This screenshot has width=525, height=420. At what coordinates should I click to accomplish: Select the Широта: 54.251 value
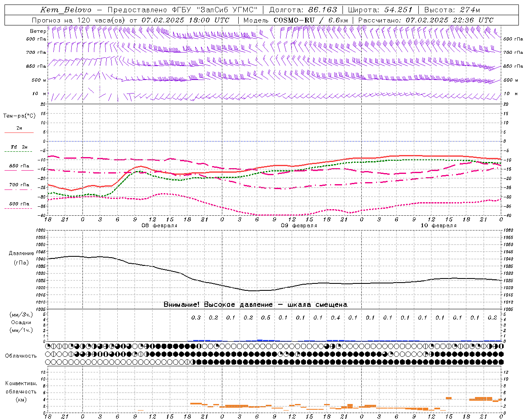[x=380, y=10]
